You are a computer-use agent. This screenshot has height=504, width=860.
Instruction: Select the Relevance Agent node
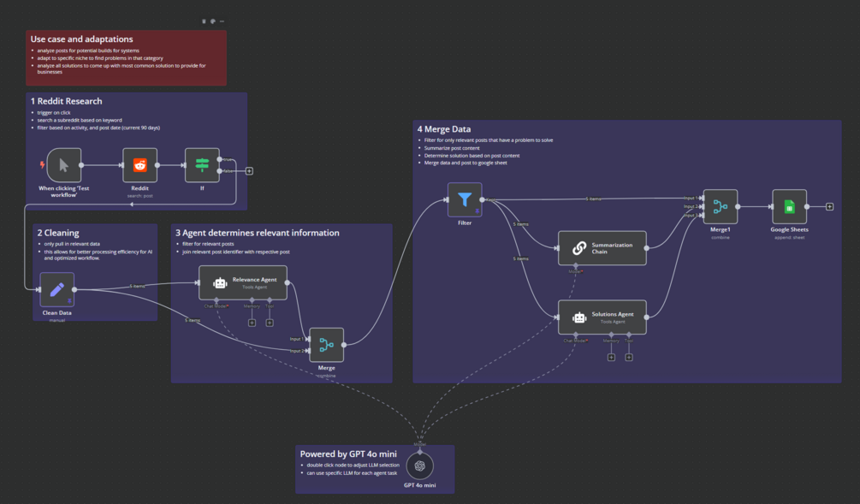[x=243, y=283]
